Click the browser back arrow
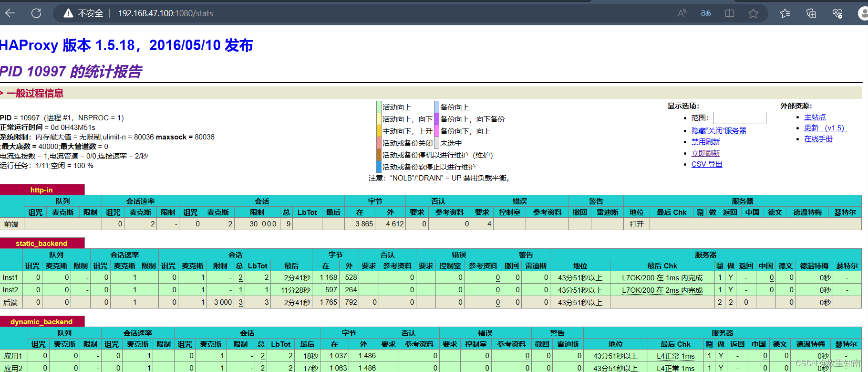 pos(10,13)
